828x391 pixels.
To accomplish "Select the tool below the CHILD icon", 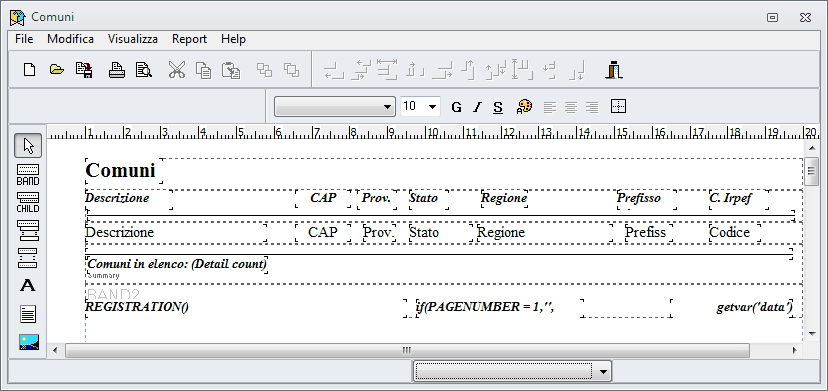I will click(28, 230).
